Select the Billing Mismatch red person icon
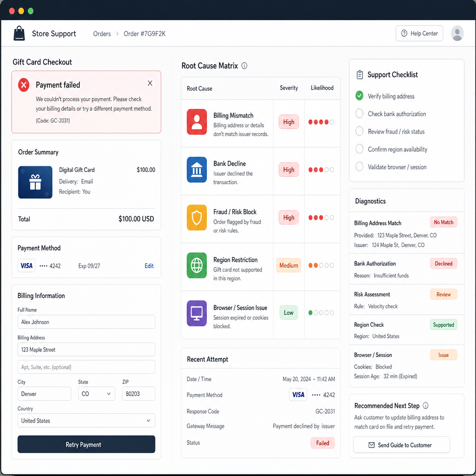Screen dimensions: 476x476 tap(197, 122)
